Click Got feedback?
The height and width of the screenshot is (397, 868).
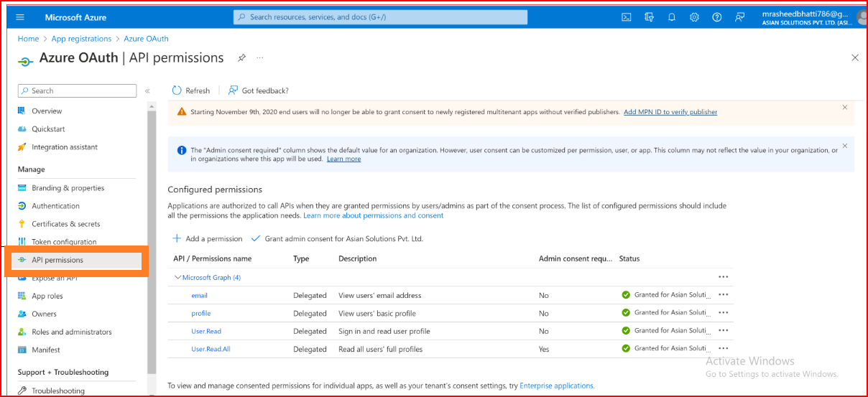pos(258,90)
